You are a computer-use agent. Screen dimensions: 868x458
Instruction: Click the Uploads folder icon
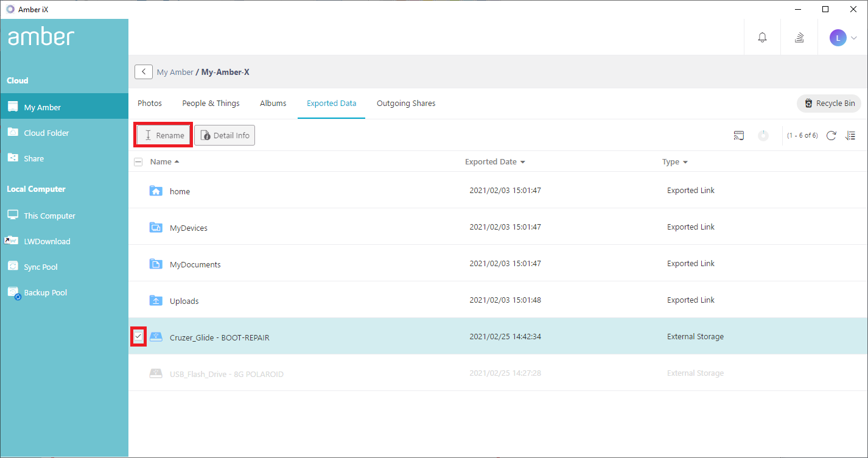(156, 300)
